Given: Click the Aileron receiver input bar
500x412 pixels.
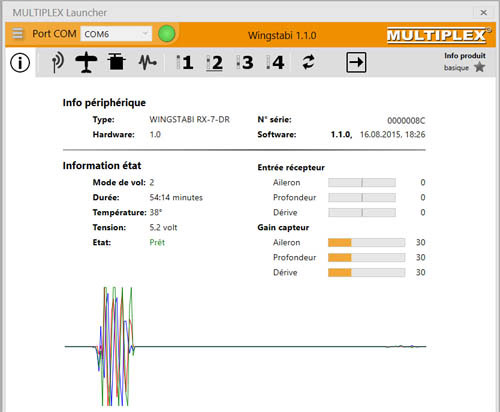Looking at the screenshot, I should click(x=362, y=182).
